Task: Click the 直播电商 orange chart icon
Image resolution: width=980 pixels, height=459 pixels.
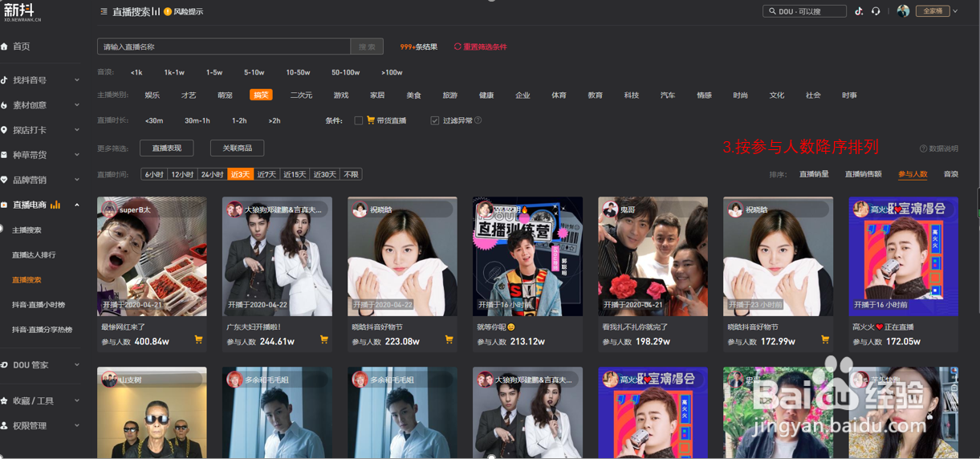Action: [x=55, y=205]
